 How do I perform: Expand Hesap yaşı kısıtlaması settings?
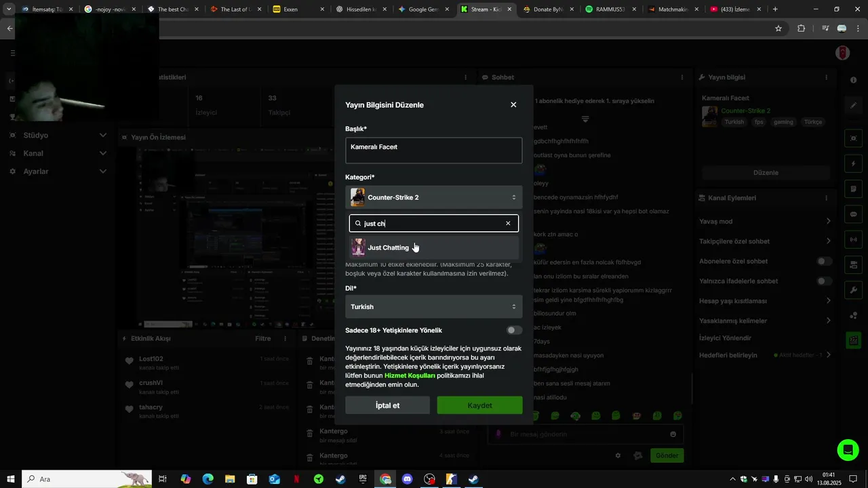point(828,300)
